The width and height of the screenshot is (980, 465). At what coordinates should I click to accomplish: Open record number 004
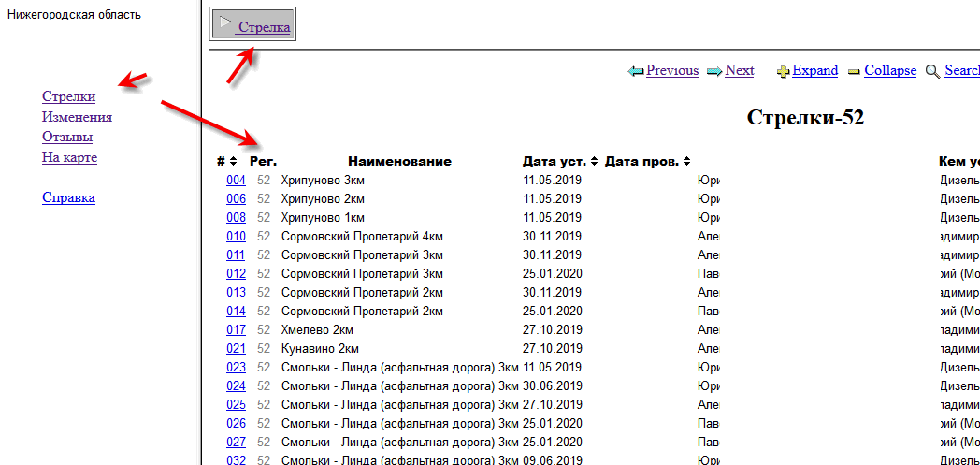[x=236, y=181]
